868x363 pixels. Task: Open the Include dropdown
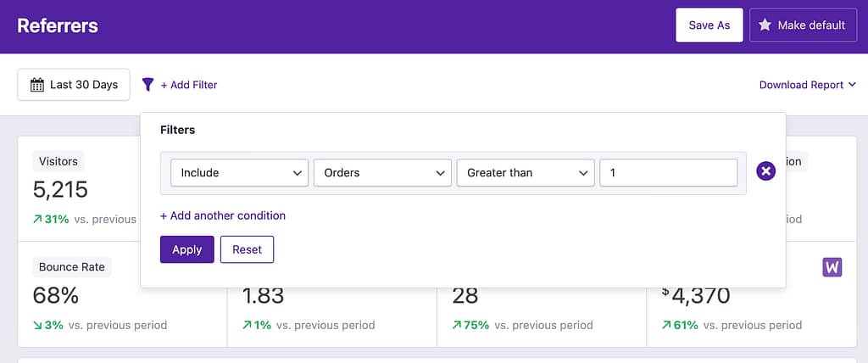pos(239,173)
